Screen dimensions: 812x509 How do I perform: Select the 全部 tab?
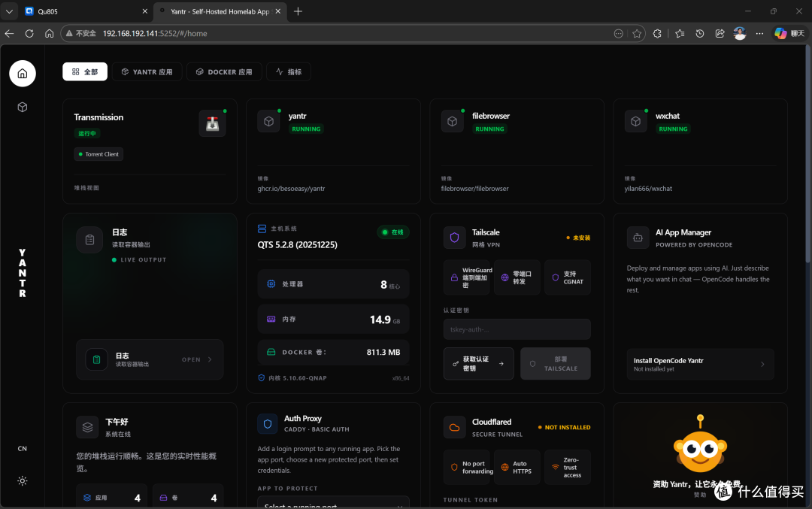pyautogui.click(x=85, y=72)
